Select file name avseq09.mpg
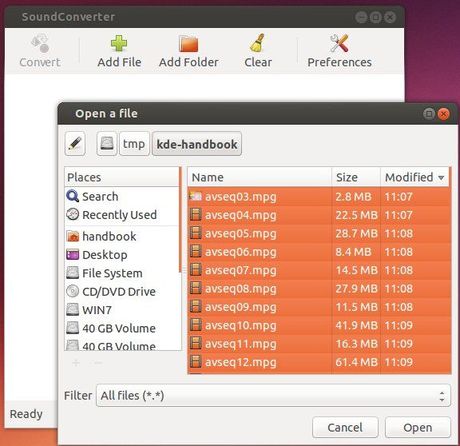The image size is (460, 446). [x=241, y=307]
